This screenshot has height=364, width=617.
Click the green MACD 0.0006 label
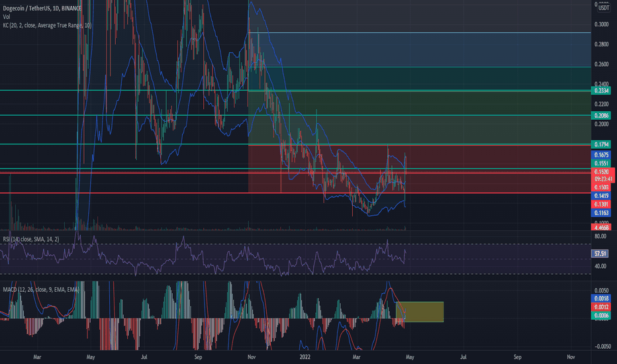601,316
